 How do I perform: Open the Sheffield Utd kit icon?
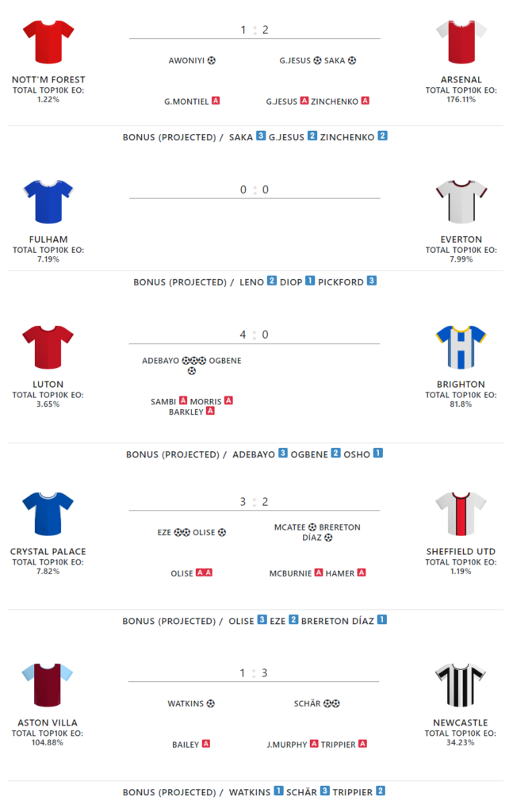point(461,513)
